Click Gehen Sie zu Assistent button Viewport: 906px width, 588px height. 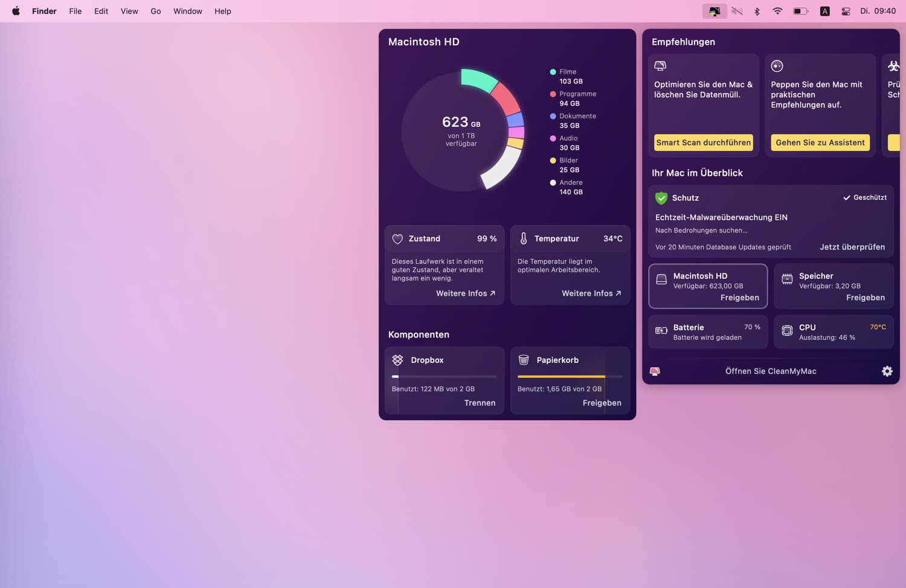tap(820, 143)
